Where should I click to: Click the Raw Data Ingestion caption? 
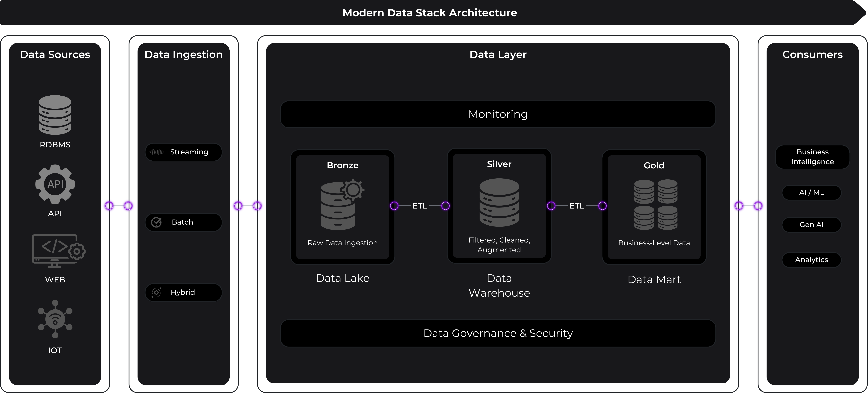pos(342,243)
